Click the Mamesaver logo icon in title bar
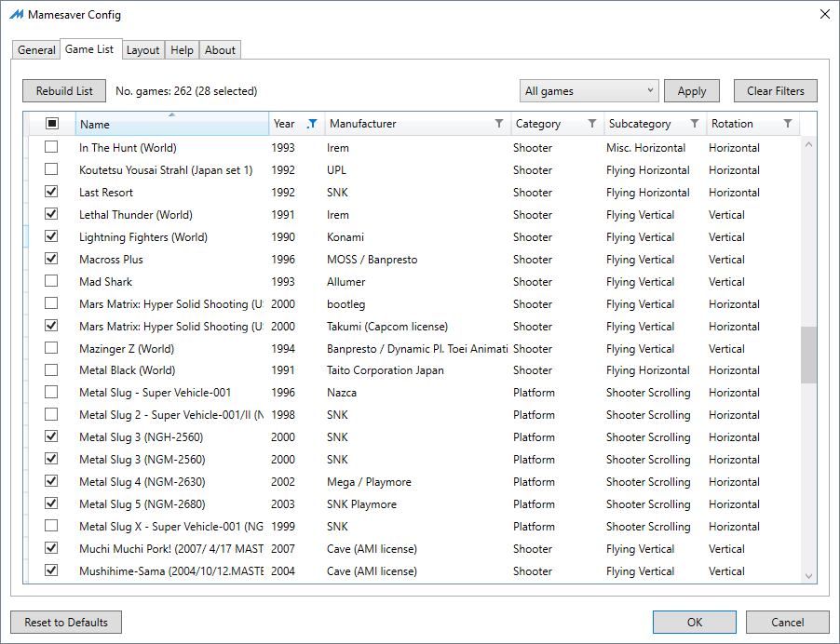The height and width of the screenshot is (644, 840). (x=17, y=15)
